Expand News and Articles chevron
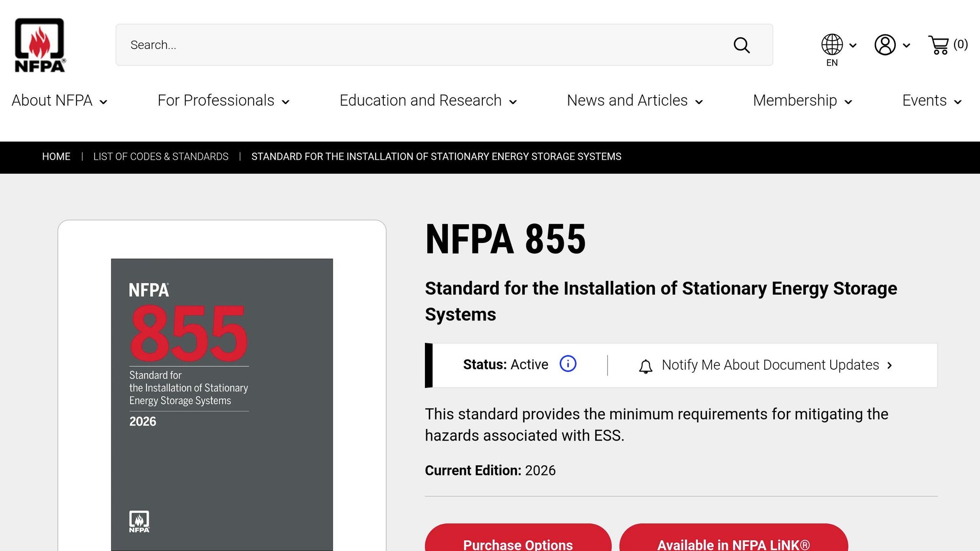The image size is (980, 551). 699,102
